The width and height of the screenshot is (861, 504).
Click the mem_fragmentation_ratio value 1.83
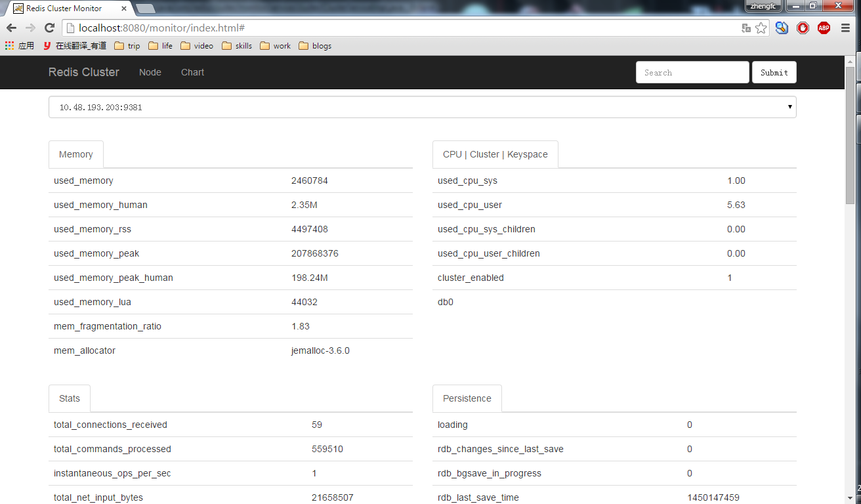click(x=301, y=326)
